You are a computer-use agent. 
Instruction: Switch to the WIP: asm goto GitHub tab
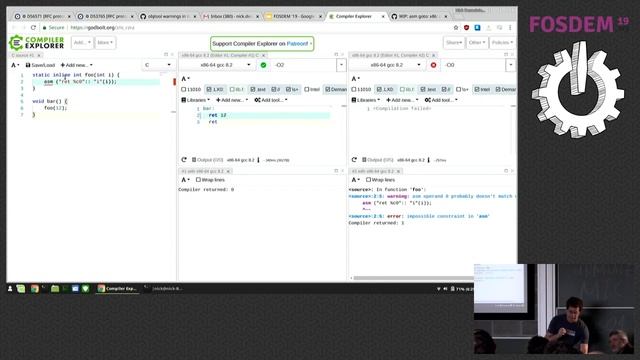click(419, 16)
